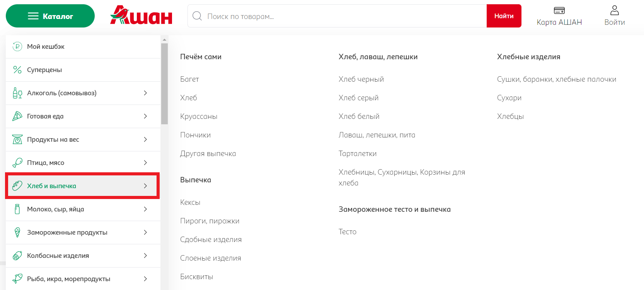Click the Суперцены percent icon
The width and height of the screenshot is (644, 290).
point(17,70)
